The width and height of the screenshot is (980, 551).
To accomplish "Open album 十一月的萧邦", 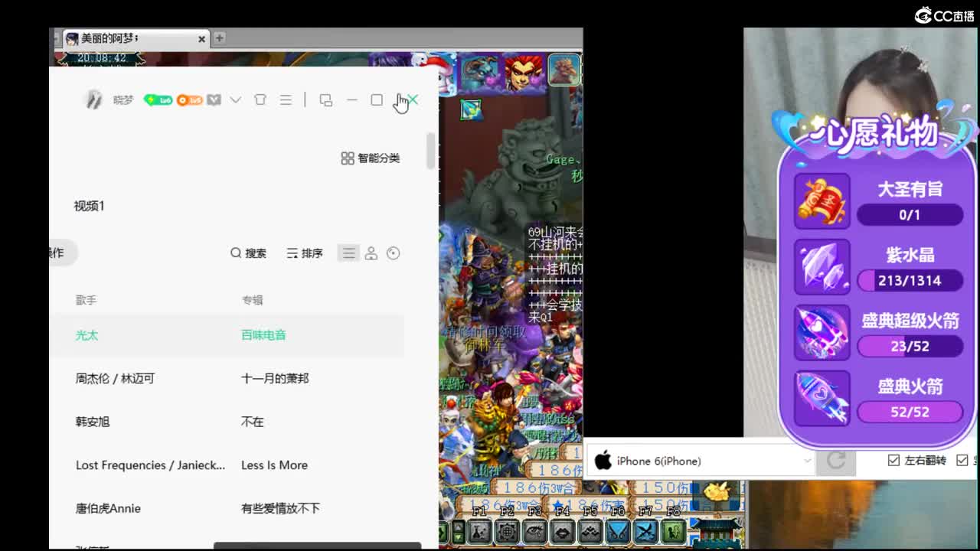I will pyautogui.click(x=275, y=378).
